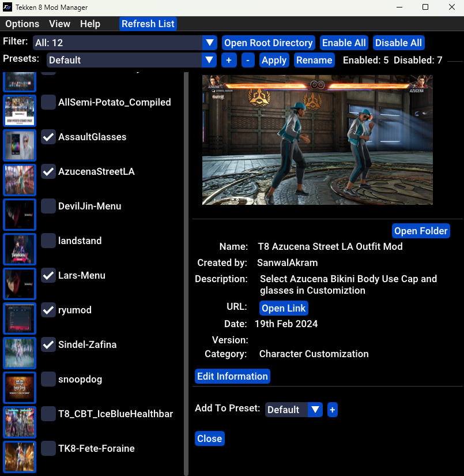The width and height of the screenshot is (464, 476).
Task: Expand the Add To Preset dropdown
Action: pos(315,410)
